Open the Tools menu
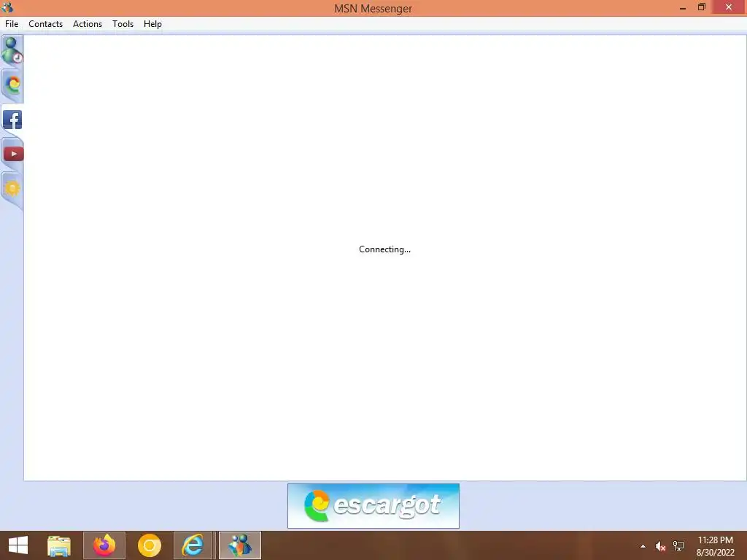Screen dimensions: 747x560 (123, 24)
